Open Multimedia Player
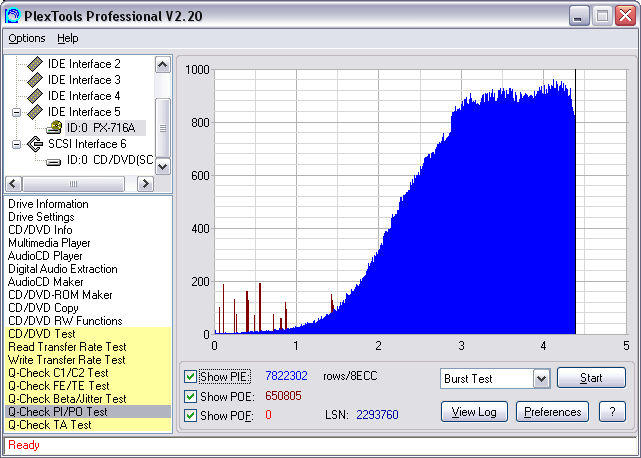The image size is (641, 458). (49, 243)
